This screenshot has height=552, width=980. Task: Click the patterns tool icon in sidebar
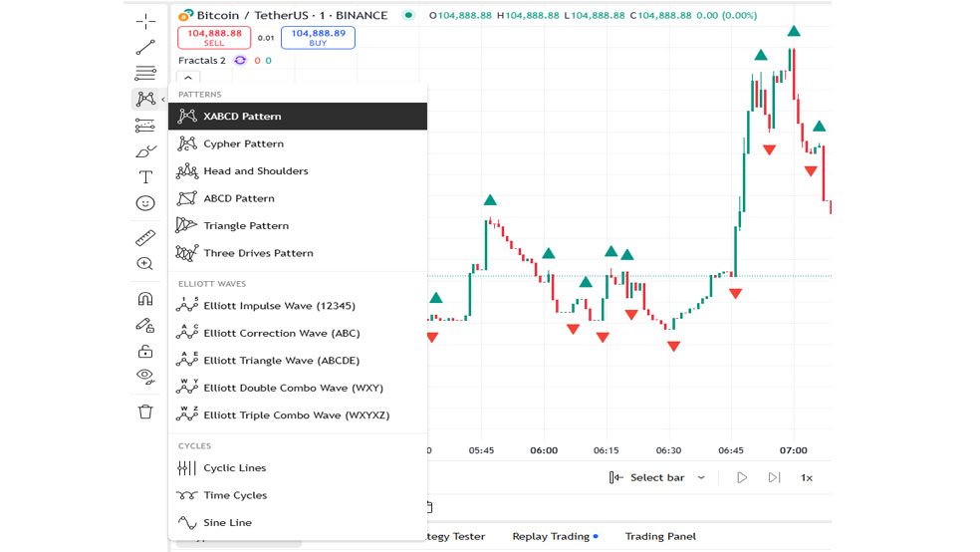coord(145,99)
